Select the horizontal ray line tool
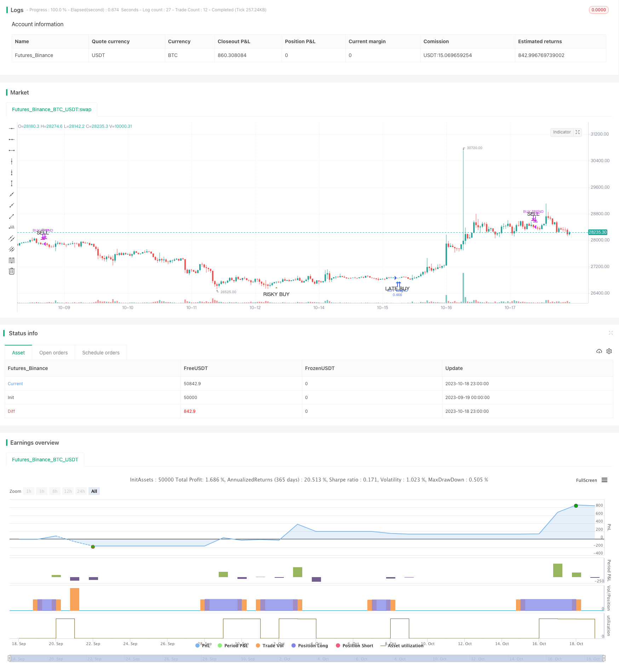Screen dimensions: 619x672 [12, 139]
